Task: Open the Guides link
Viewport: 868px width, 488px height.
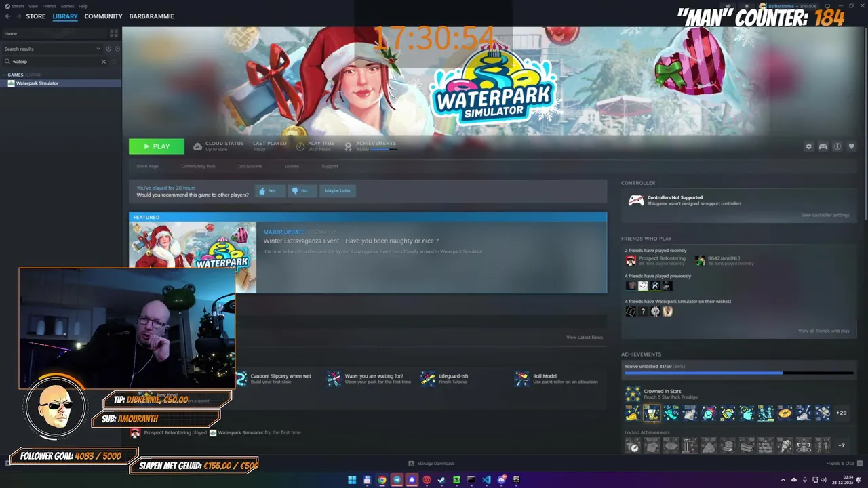Action: (292, 166)
